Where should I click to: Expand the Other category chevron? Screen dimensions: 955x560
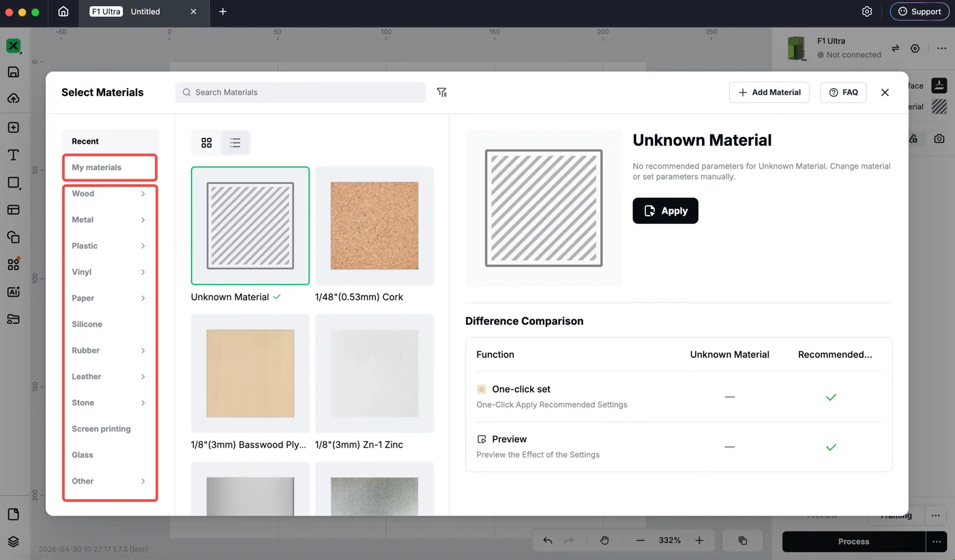tap(143, 481)
